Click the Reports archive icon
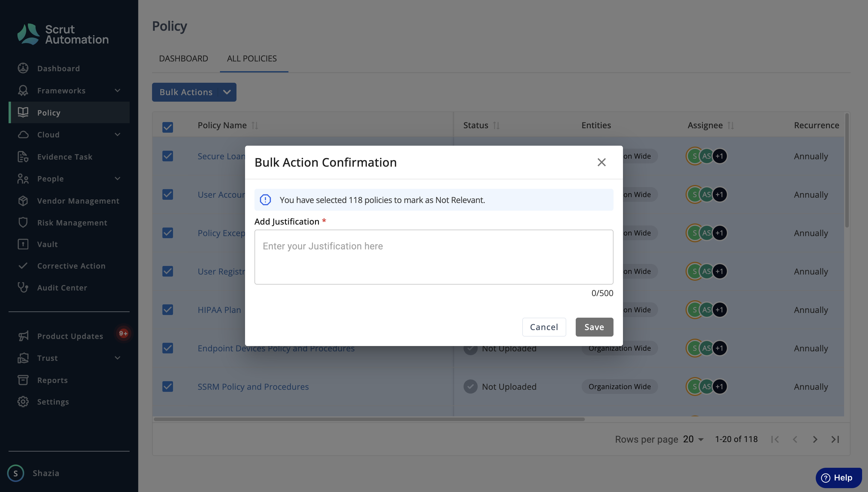The height and width of the screenshot is (492, 868). point(23,380)
